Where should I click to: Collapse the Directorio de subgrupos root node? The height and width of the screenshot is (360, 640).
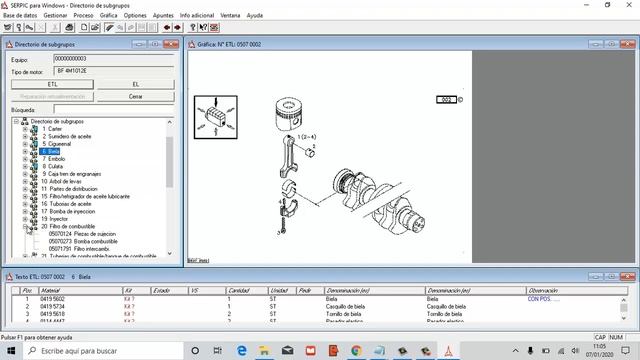[16, 121]
